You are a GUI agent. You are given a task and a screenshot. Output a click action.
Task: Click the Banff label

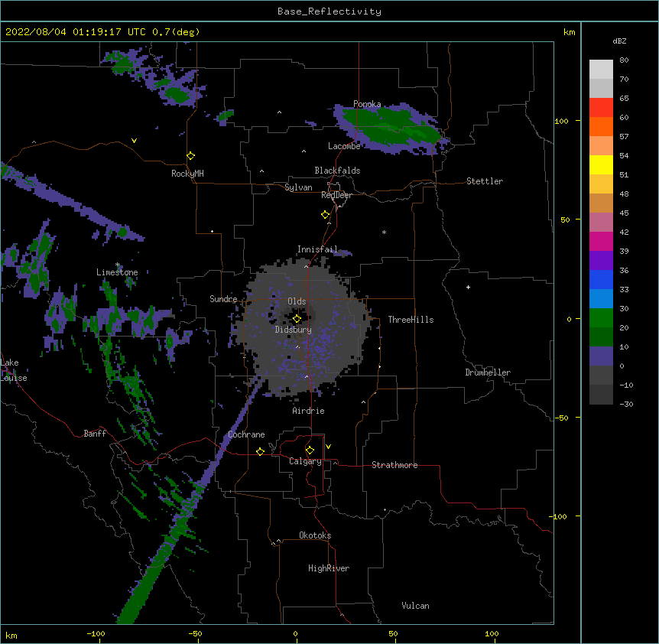95,434
